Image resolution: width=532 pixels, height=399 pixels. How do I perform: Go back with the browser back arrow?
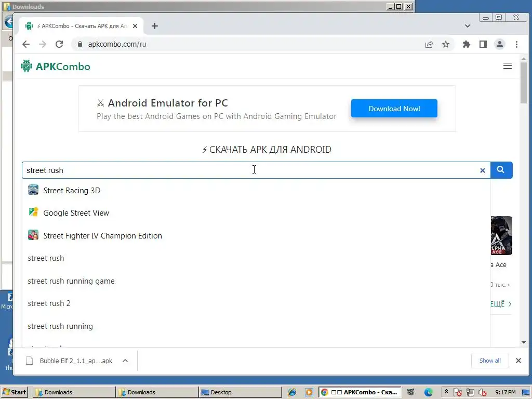tap(26, 44)
